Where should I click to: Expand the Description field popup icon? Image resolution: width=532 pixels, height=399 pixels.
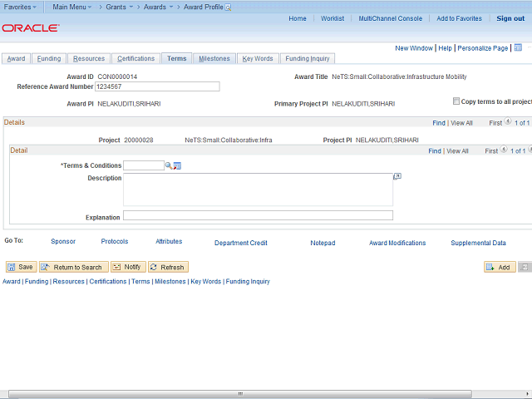397,176
